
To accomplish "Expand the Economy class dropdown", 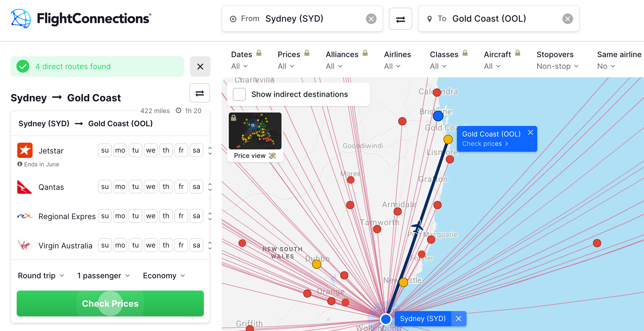I will (164, 276).
